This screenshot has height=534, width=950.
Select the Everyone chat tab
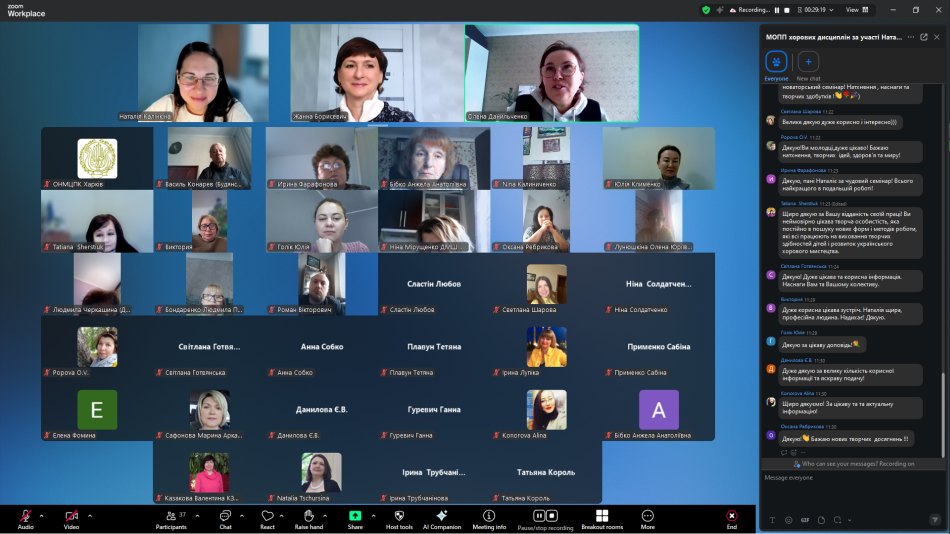776,62
